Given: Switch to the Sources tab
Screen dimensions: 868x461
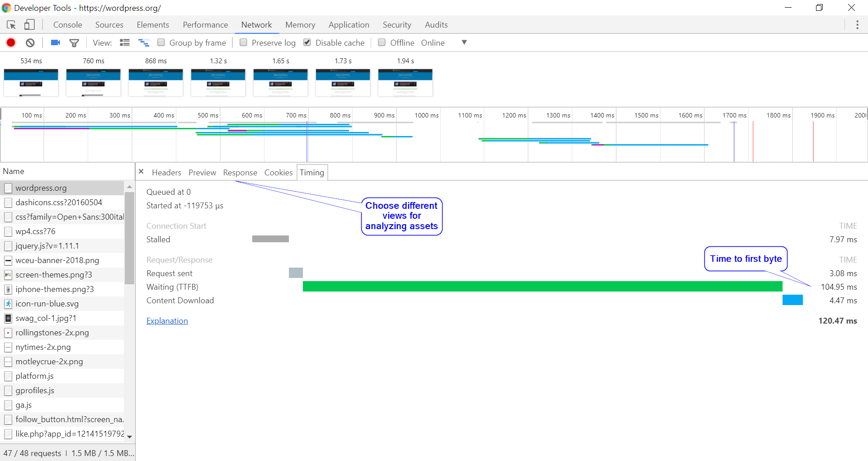Looking at the screenshot, I should point(109,25).
